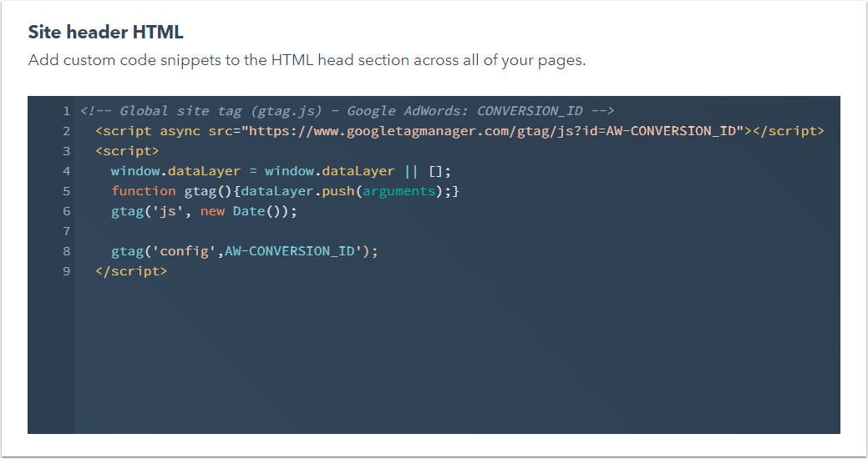Click AW-CONVERSION_ID on line 8
Image resolution: width=868 pixels, height=459 pixels.
[x=289, y=251]
